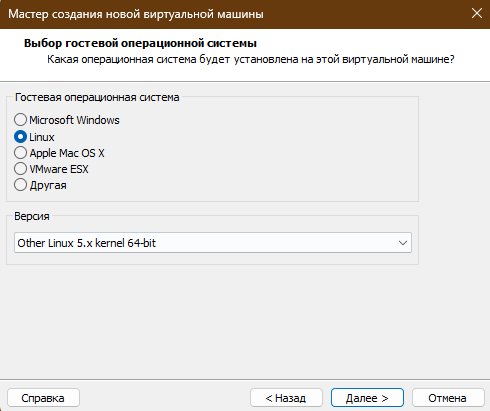
Task: Proceed with the Далее button
Action: coord(367,398)
